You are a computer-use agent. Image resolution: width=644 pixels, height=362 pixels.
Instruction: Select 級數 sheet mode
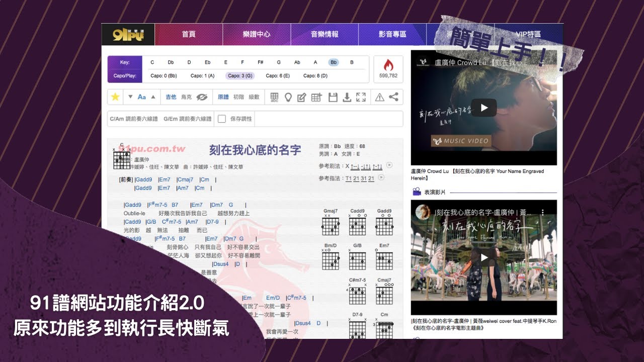pos(254,97)
